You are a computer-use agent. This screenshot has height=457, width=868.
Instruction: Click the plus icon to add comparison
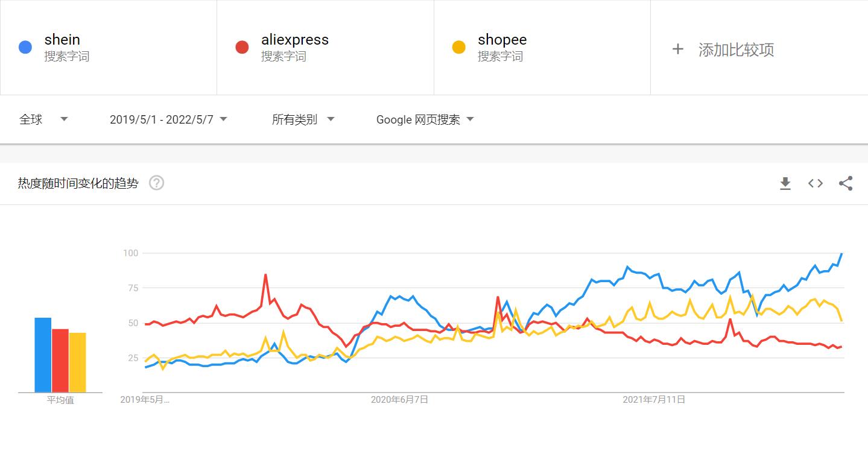pos(677,49)
